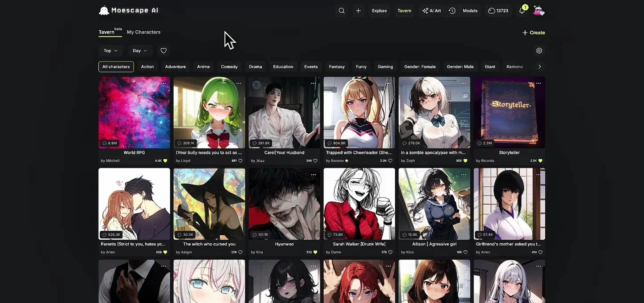Like Sarah Walker Drunk Wife heart
The height and width of the screenshot is (303, 644).
(x=390, y=252)
